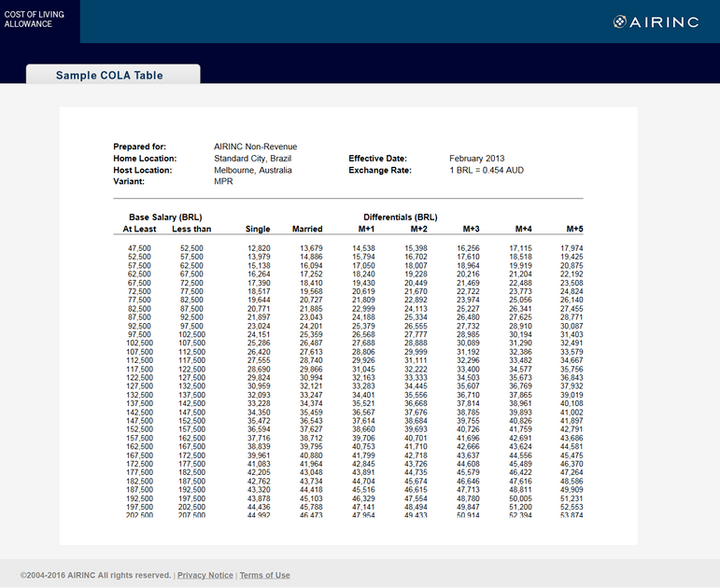Click the 47,500 base salary cell

pyautogui.click(x=139, y=248)
